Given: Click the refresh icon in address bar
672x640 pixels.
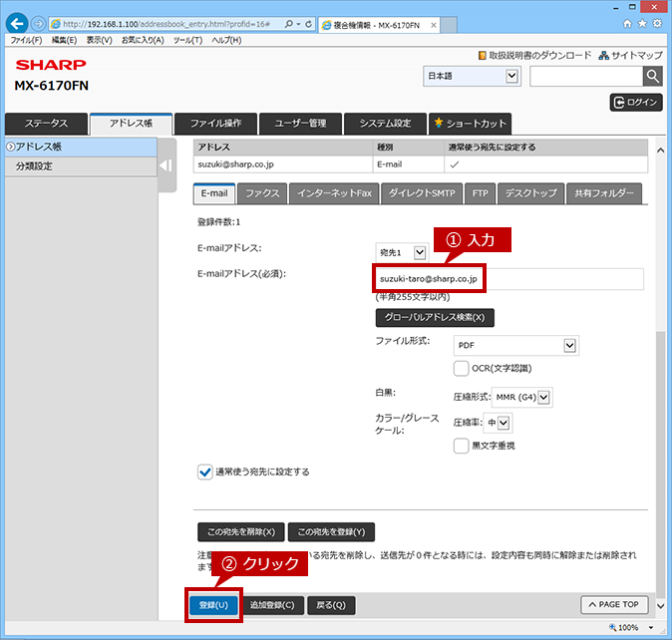Looking at the screenshot, I should click(x=308, y=24).
